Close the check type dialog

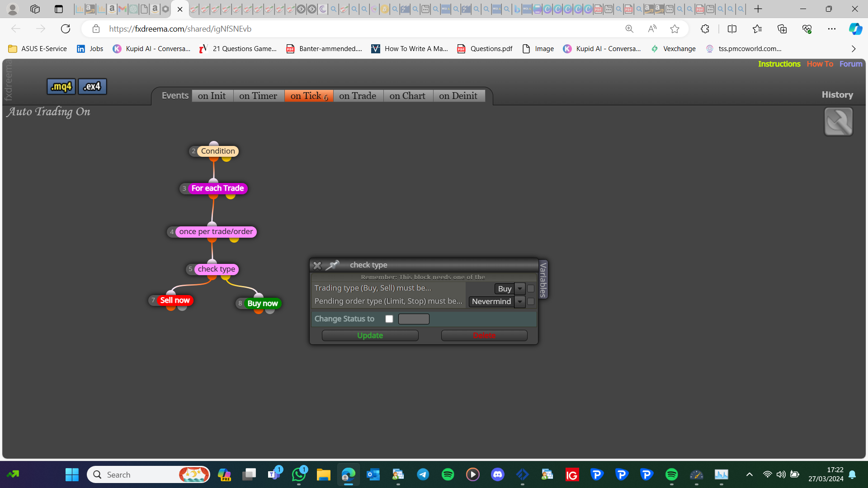(317, 265)
